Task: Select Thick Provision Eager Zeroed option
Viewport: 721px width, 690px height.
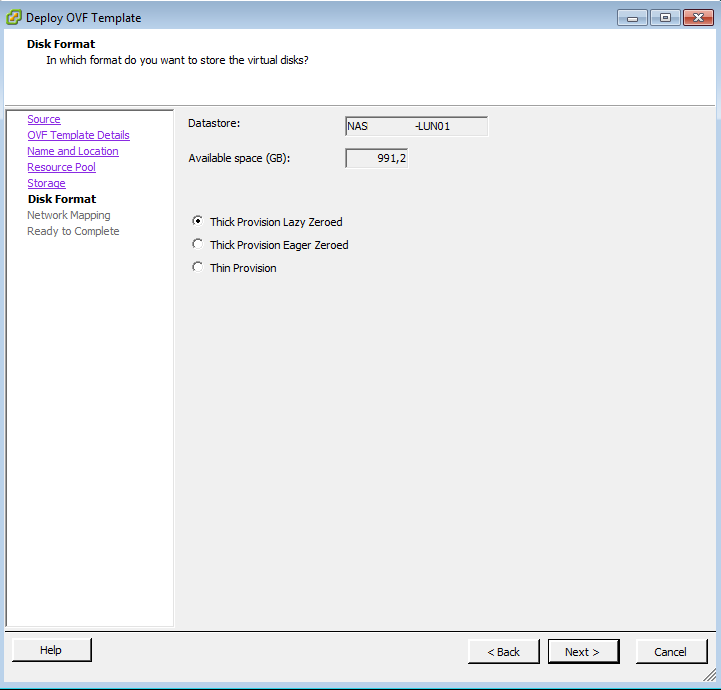Action: [x=197, y=244]
